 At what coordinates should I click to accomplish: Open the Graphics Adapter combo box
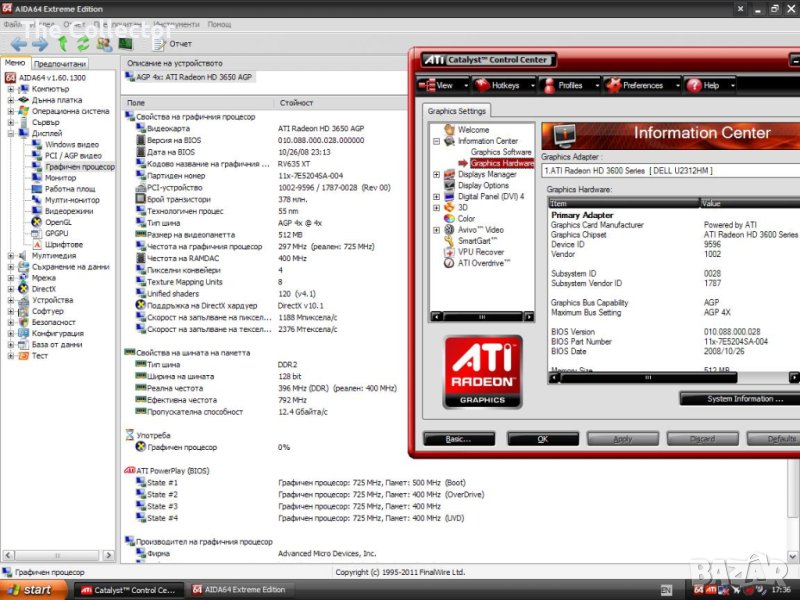(670, 171)
